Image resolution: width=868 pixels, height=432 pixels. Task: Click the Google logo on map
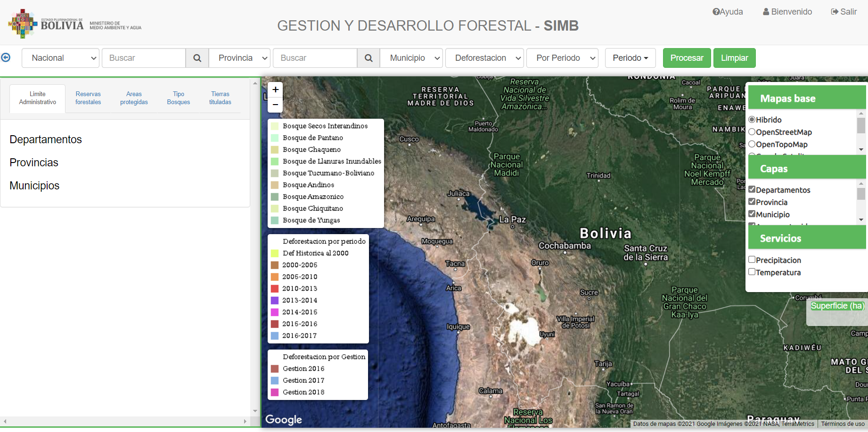(x=284, y=419)
